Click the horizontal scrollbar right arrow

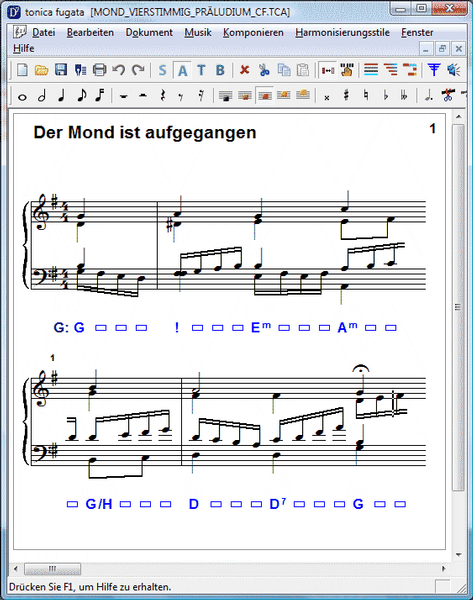click(x=444, y=569)
